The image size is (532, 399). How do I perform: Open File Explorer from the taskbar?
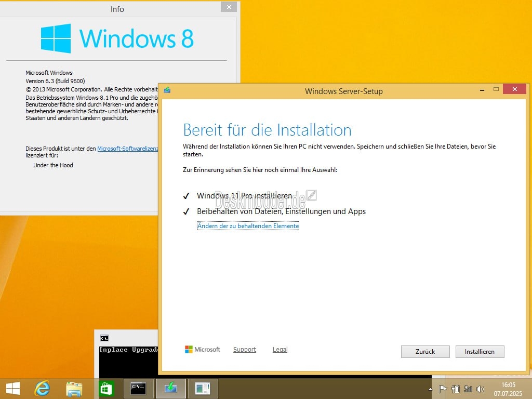point(74,389)
